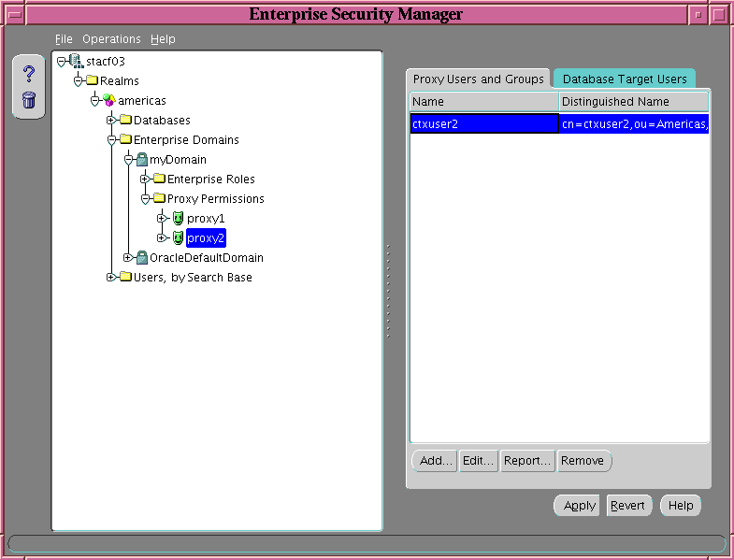Open the Operations menu
The image size is (734, 560).
tap(111, 39)
